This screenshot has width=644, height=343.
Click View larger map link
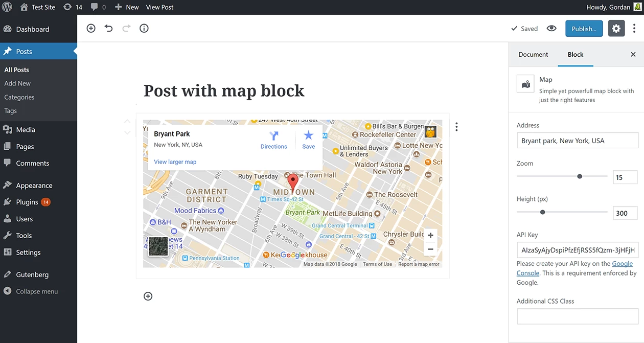[175, 162]
